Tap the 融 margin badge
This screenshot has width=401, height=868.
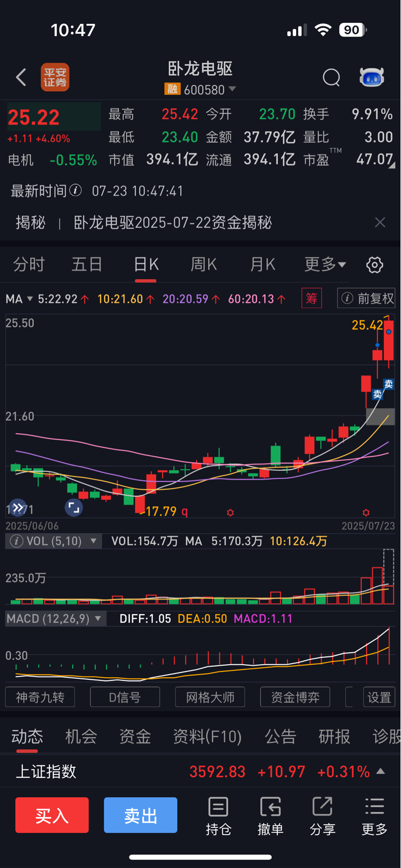point(172,89)
